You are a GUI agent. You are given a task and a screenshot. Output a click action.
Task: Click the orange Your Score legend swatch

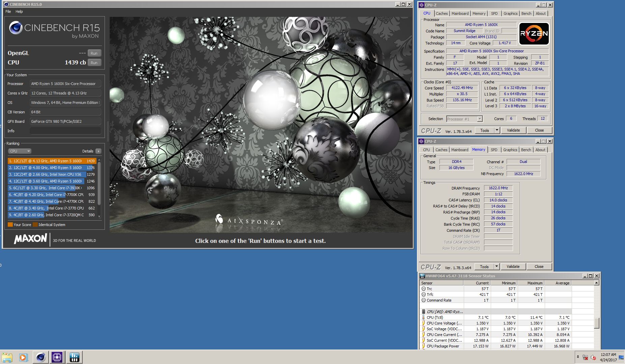pos(10,225)
